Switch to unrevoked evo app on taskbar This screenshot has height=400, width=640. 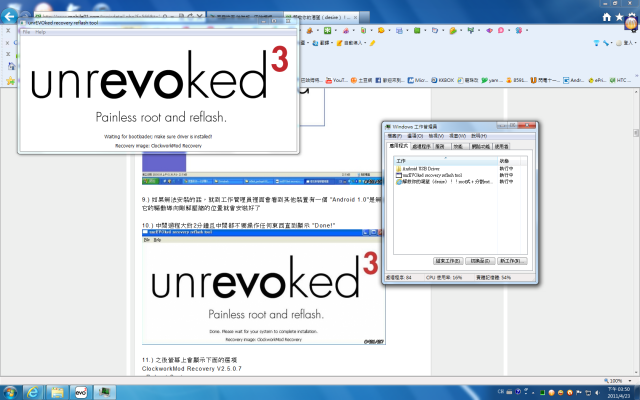[81, 392]
